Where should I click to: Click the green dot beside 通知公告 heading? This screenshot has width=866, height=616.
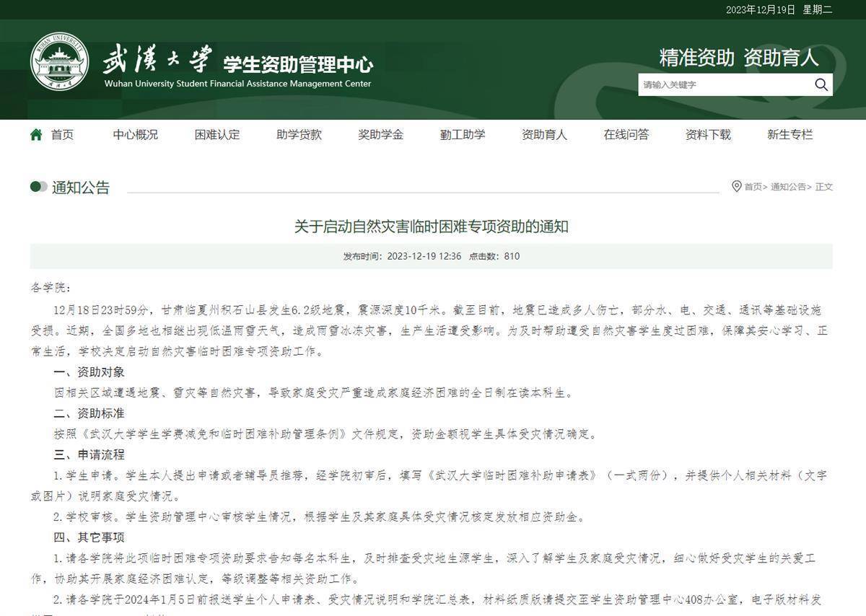pos(38,188)
